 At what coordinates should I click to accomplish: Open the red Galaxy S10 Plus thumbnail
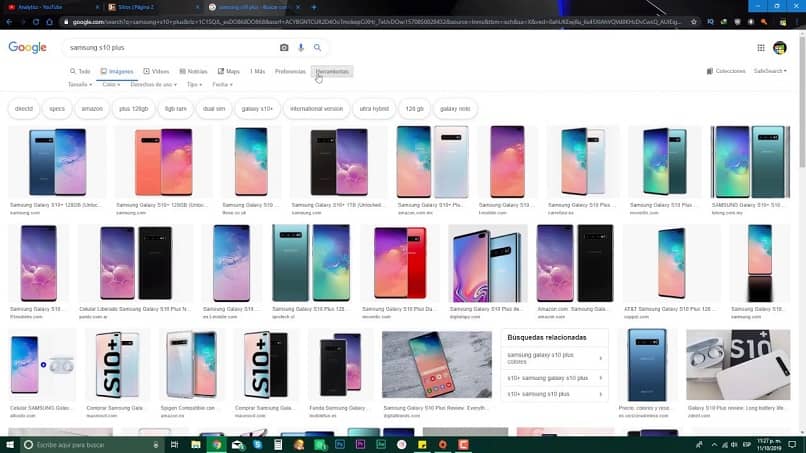tap(400, 263)
